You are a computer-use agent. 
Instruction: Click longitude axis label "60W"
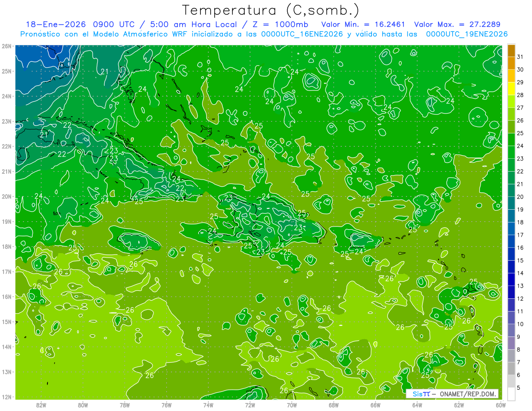click(x=501, y=405)
